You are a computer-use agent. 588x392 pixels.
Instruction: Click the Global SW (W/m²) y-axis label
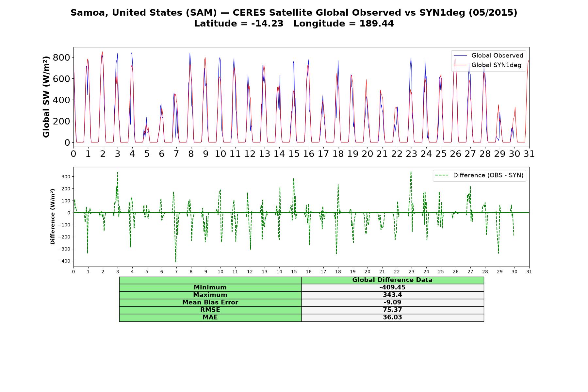[x=46, y=97]
